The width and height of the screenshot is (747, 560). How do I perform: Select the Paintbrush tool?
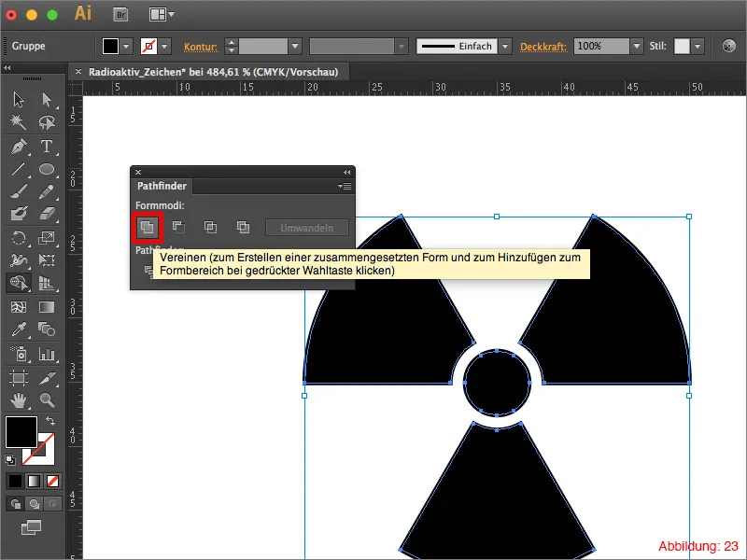coord(19,192)
